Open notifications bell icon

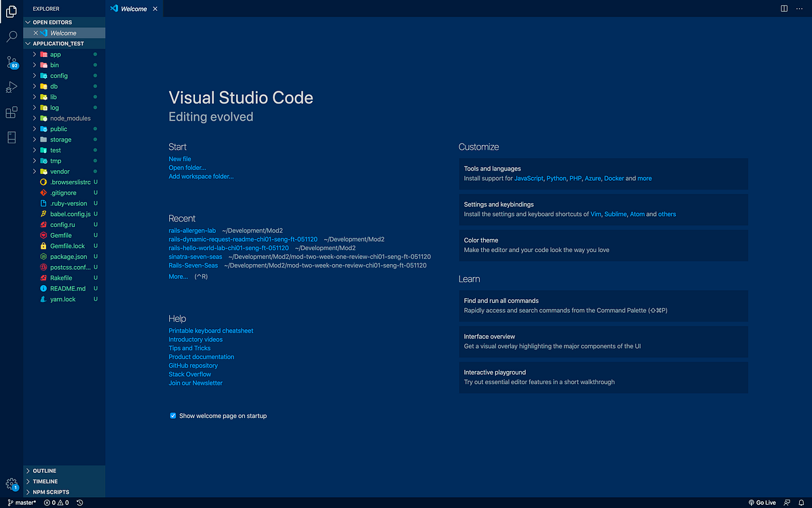[x=801, y=503]
